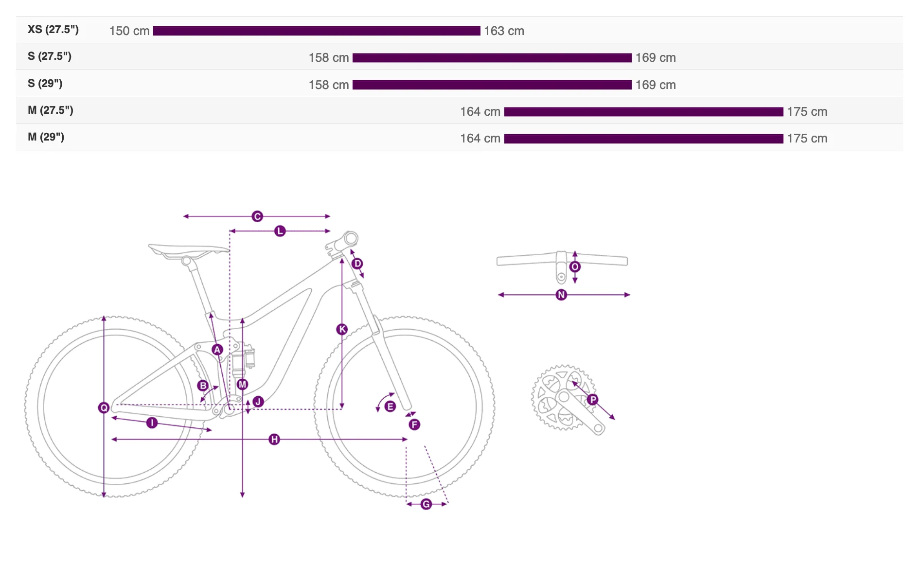Click the H wheelbase marker

[x=274, y=440]
